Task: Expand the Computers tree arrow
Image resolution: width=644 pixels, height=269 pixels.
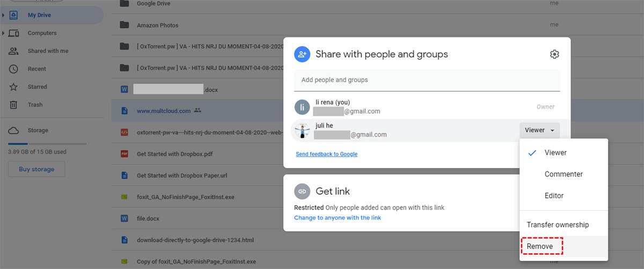Action: pyautogui.click(x=4, y=33)
